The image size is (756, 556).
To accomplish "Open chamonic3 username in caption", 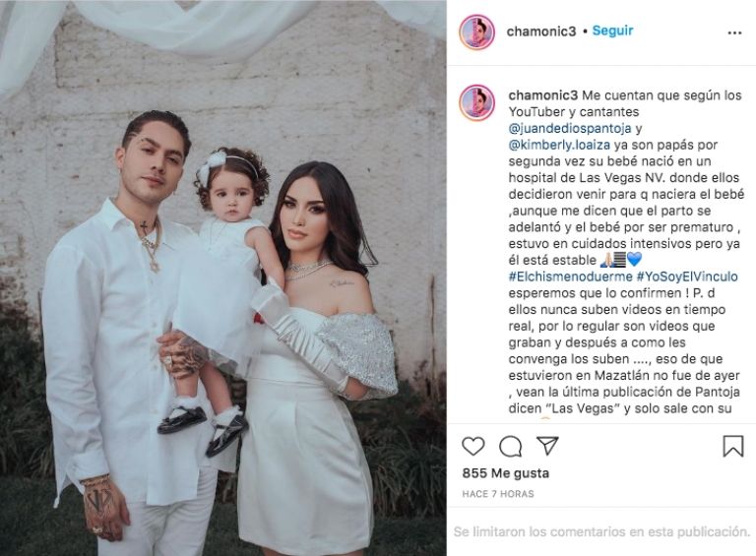I will point(543,94).
